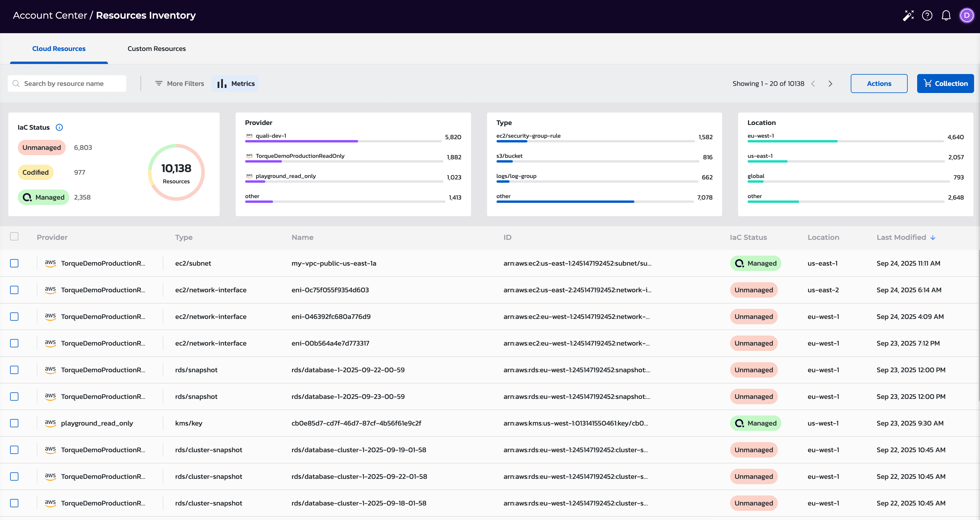Screen dimensions: 980x520
Task: Check the select-all header checkbox
Action: (x=15, y=236)
